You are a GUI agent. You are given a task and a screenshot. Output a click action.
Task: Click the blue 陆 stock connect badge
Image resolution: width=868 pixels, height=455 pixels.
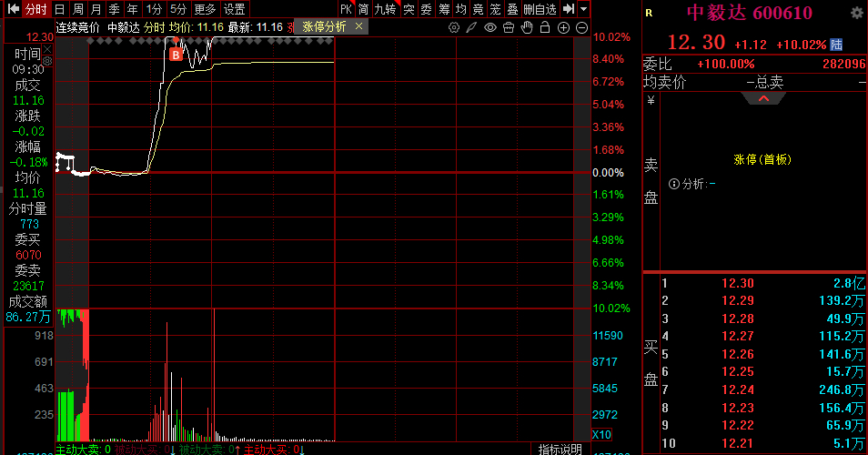836,45
